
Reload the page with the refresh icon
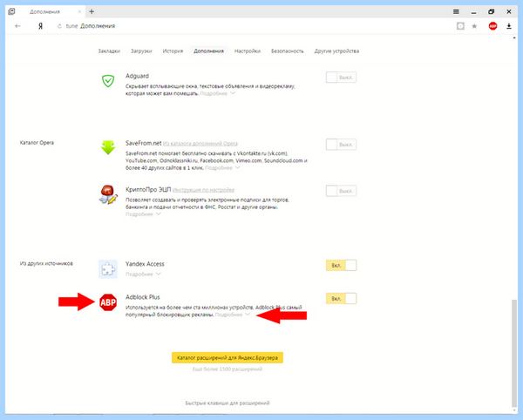(59, 26)
